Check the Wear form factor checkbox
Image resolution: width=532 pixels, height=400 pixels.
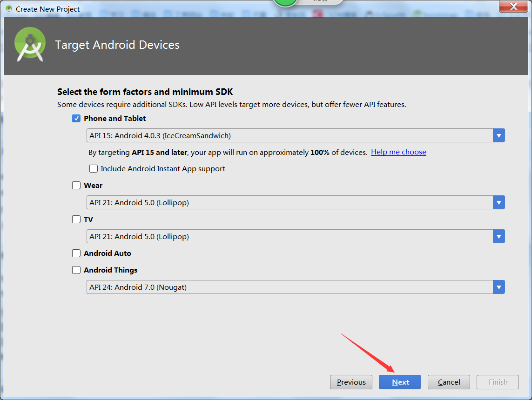(76, 186)
